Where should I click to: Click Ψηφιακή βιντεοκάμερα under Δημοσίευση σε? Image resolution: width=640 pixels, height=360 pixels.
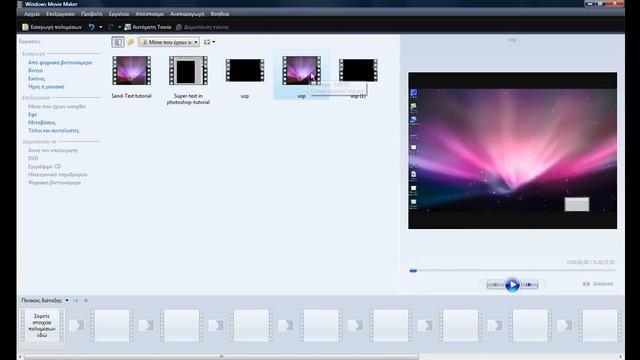[x=54, y=183]
